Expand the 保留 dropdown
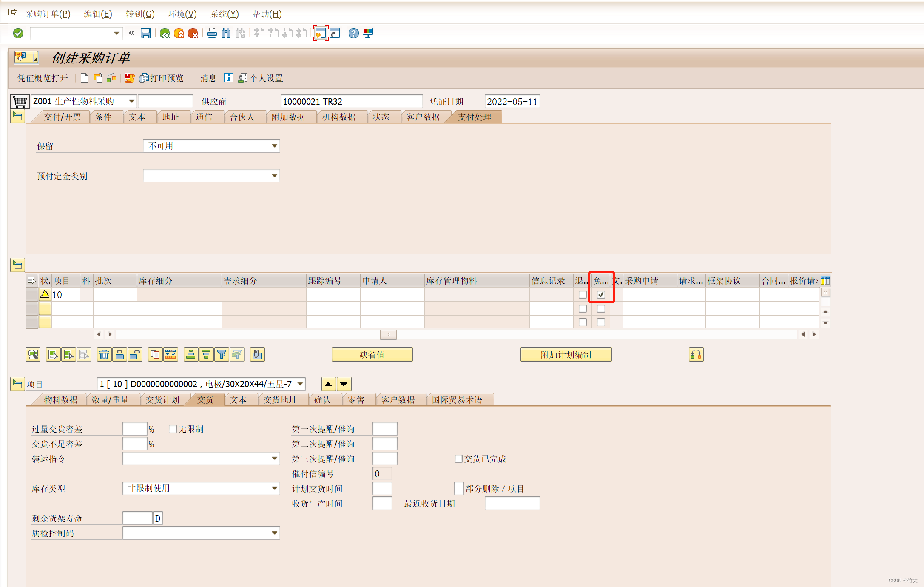924x587 pixels. pos(275,146)
